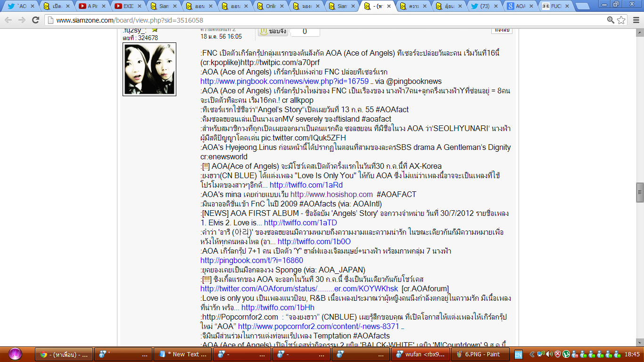Open the pingbook.com/t/?i=16860 link

tap(252, 260)
